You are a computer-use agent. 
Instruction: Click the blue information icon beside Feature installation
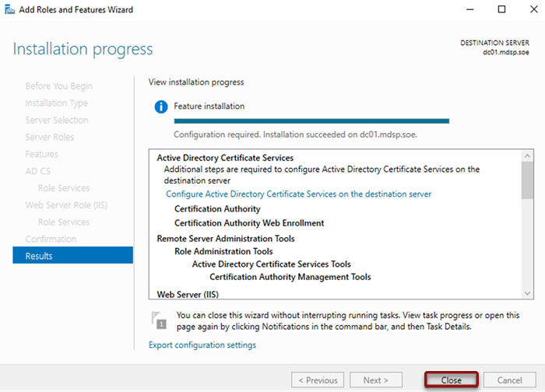pos(161,107)
